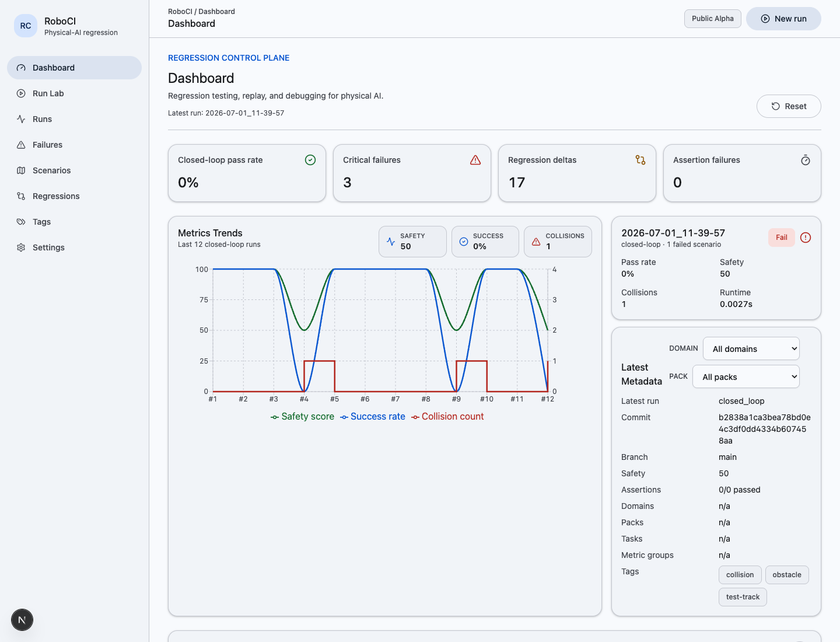Click the Branch value main
840x642 pixels.
pos(727,457)
